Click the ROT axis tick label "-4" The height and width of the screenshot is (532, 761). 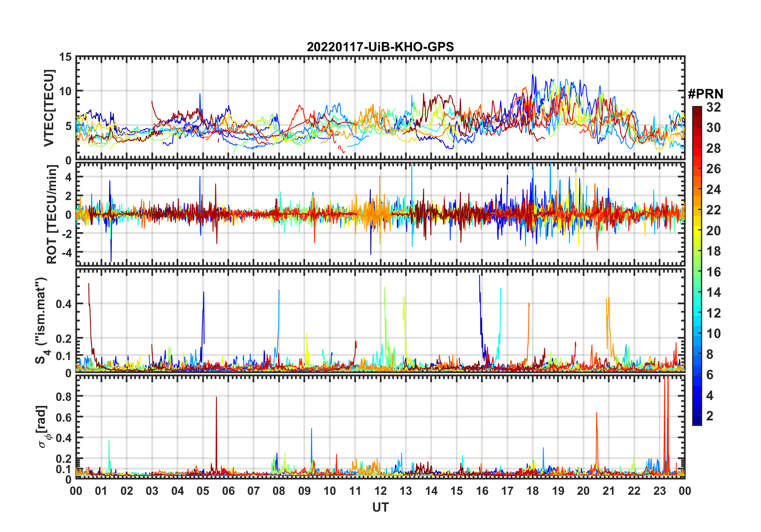tap(66, 252)
